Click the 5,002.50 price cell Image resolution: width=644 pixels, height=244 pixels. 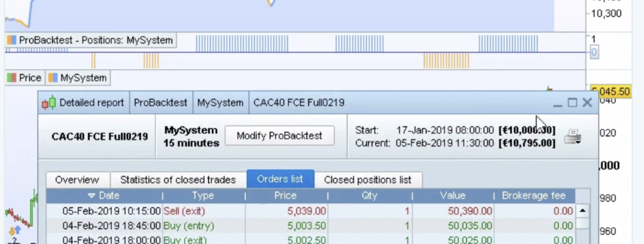306,240
